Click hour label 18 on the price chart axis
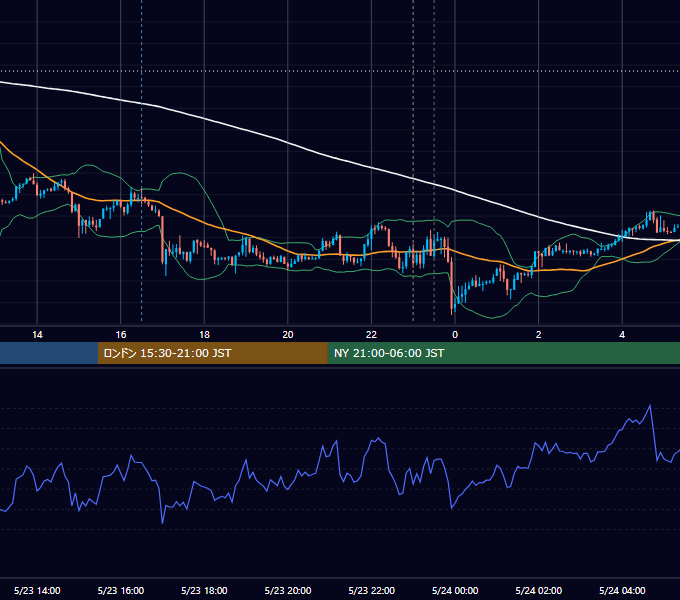Viewport: 680px width, 600px height. pos(204,335)
